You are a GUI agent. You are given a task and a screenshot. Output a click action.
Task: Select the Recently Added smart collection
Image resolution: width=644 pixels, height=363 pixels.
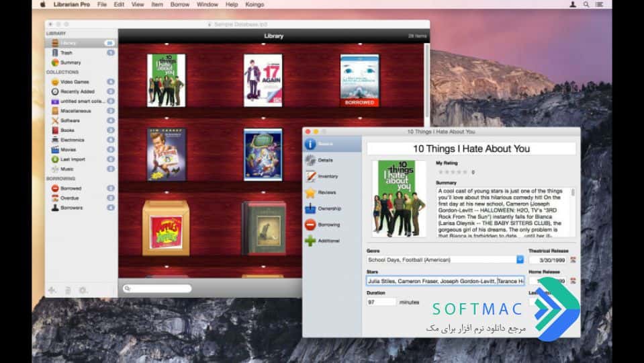click(x=81, y=91)
